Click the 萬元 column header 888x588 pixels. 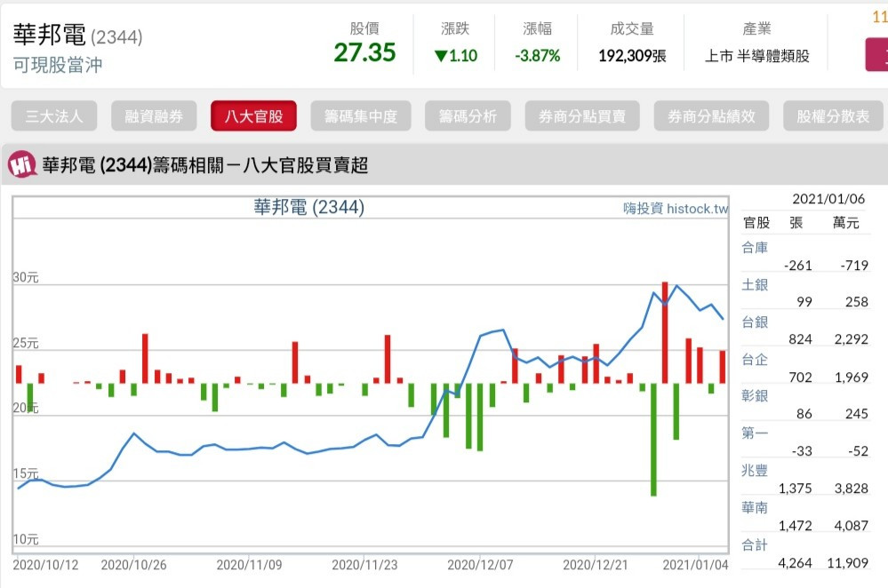point(845,222)
